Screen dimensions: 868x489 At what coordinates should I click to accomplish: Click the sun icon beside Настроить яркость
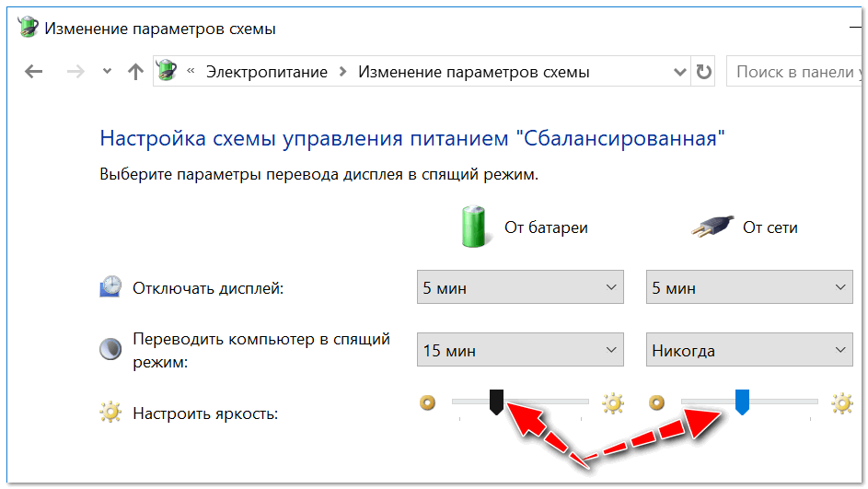[110, 412]
